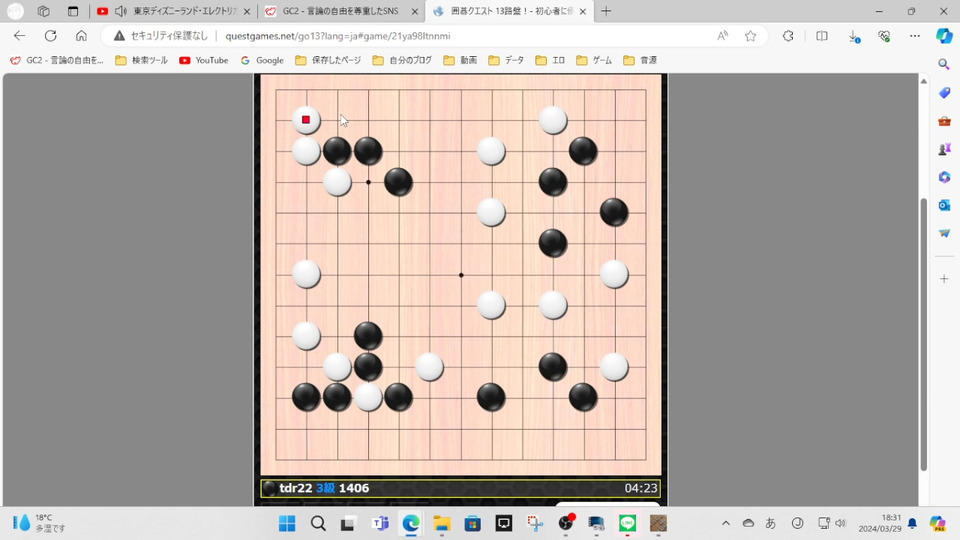This screenshot has height=540, width=960.
Task: Open OBS Studio from the taskbar
Action: pos(567,522)
